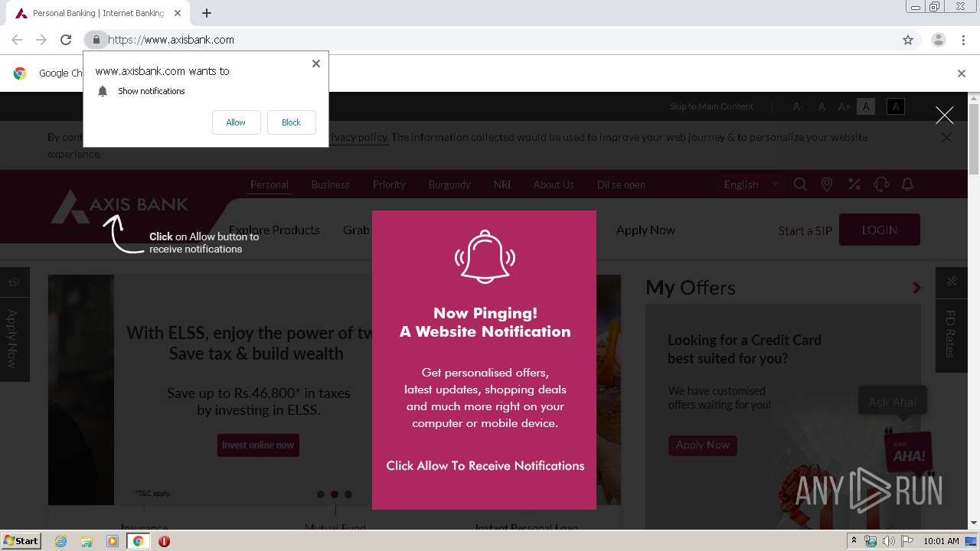Open rates percent icon in header
This screenshot has width=980, height=551.
pyautogui.click(x=854, y=184)
